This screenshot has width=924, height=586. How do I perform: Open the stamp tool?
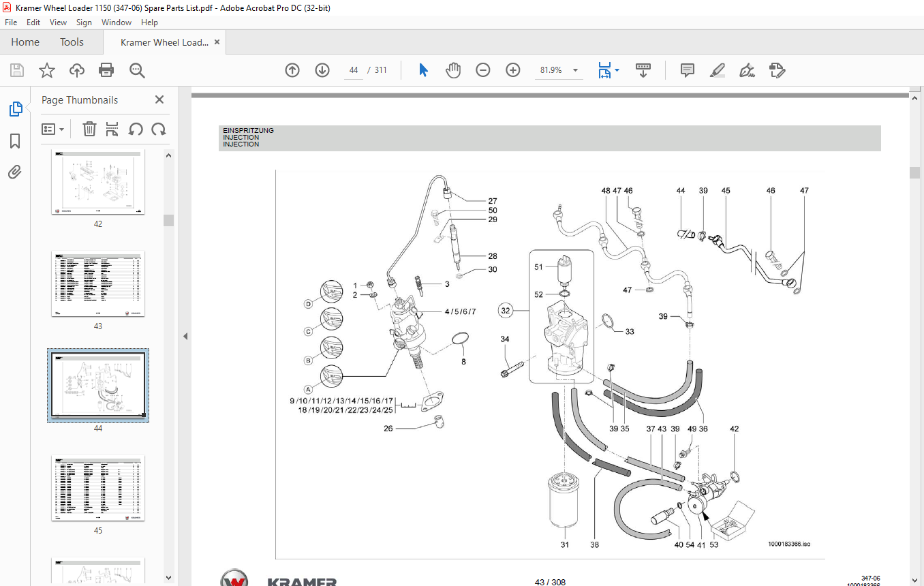[777, 70]
